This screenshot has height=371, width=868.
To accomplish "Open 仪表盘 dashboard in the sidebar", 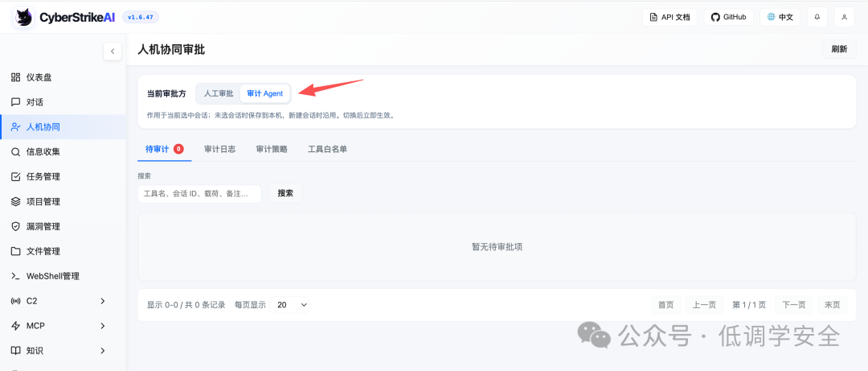I will (x=63, y=77).
